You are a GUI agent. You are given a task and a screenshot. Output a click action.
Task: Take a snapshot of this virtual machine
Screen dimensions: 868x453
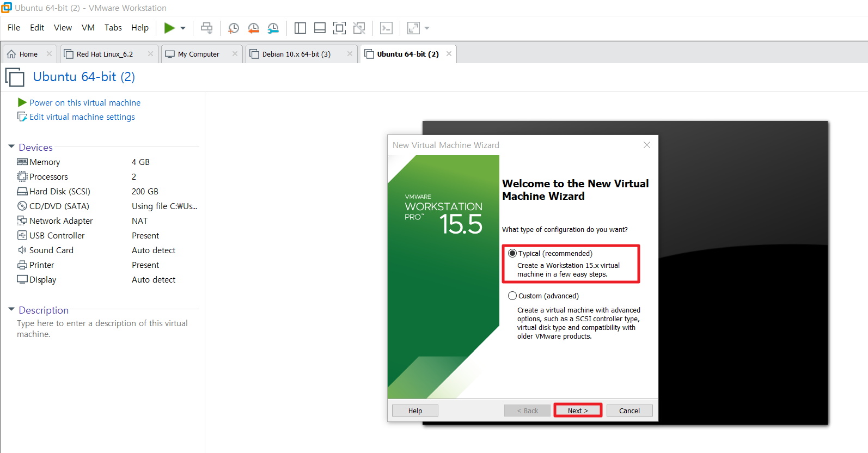[234, 28]
